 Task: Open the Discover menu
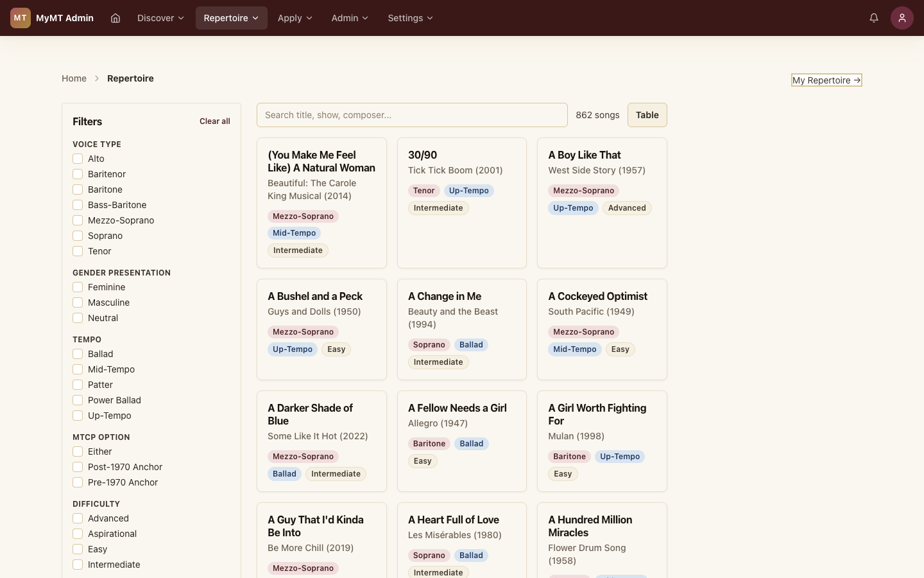(160, 18)
